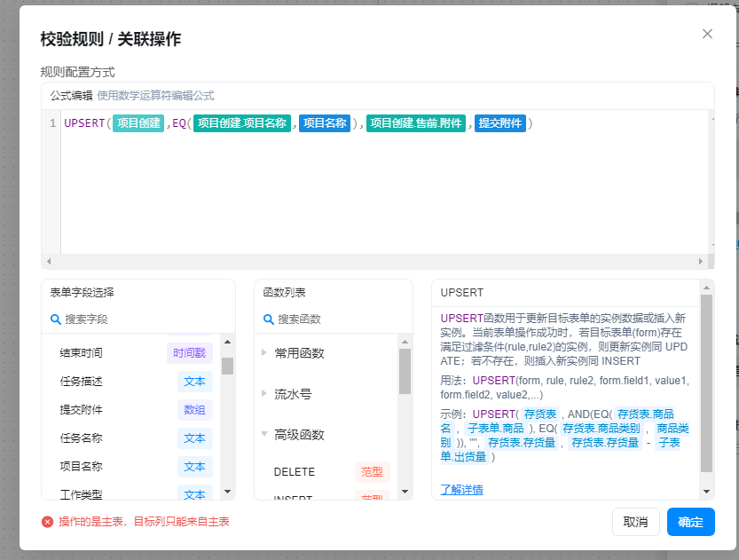Select the blue 提交附件 formula token
Viewport: 739px width, 560px height.
point(500,123)
